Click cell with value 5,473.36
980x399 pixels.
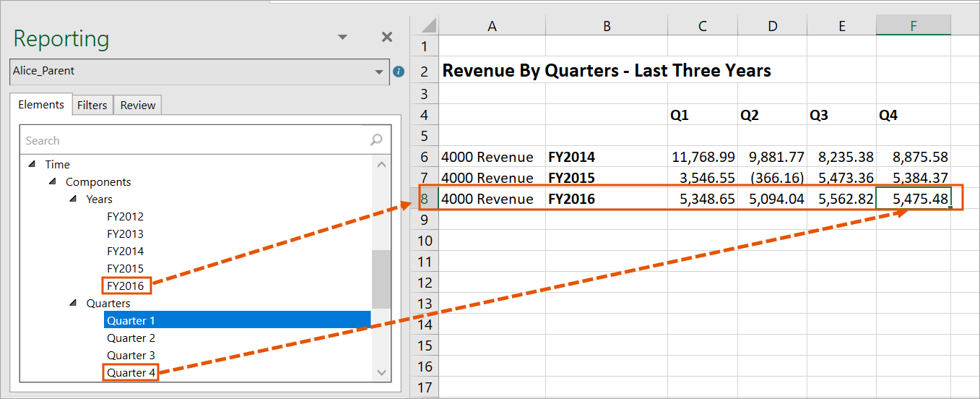(x=841, y=178)
